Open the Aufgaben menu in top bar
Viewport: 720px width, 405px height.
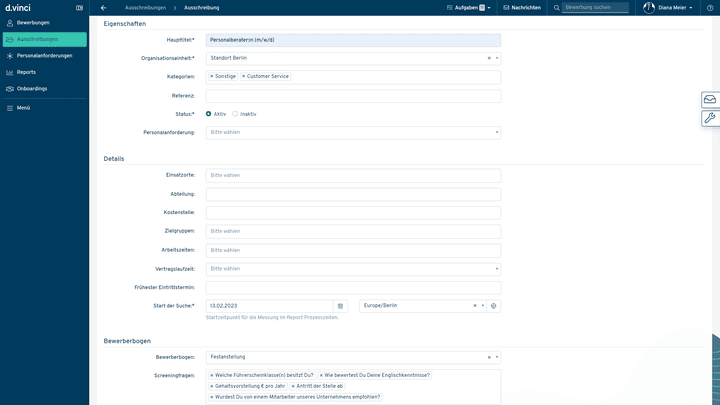pos(469,7)
